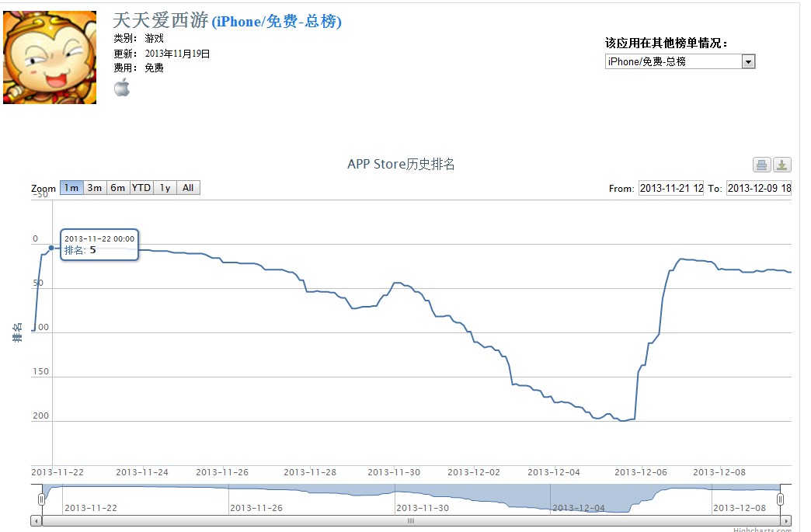The height and width of the screenshot is (532, 811).
Task: Click the chart download export icon
Action: [x=782, y=165]
